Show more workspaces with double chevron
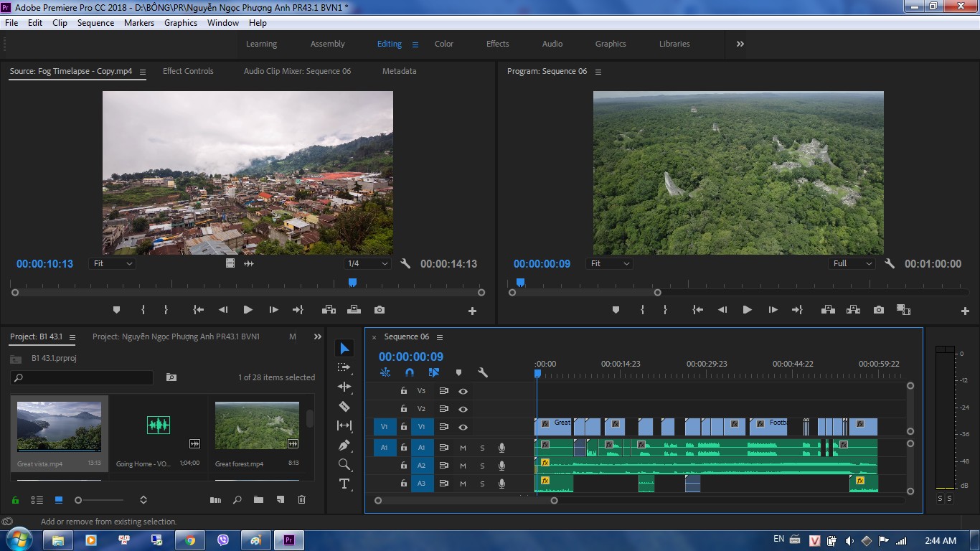The image size is (980, 551). tap(740, 44)
